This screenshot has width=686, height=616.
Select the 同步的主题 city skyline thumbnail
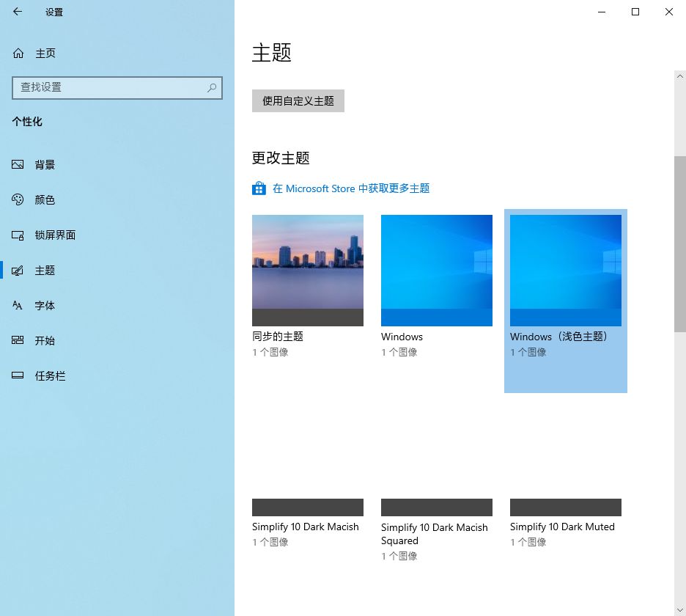[x=308, y=270]
